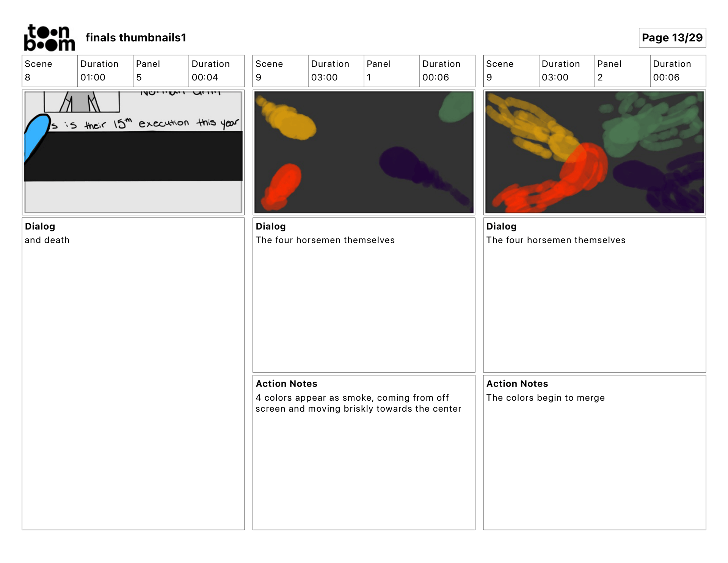Click the red smoke blob in Panel 1
728x563 pixels.
click(x=284, y=184)
